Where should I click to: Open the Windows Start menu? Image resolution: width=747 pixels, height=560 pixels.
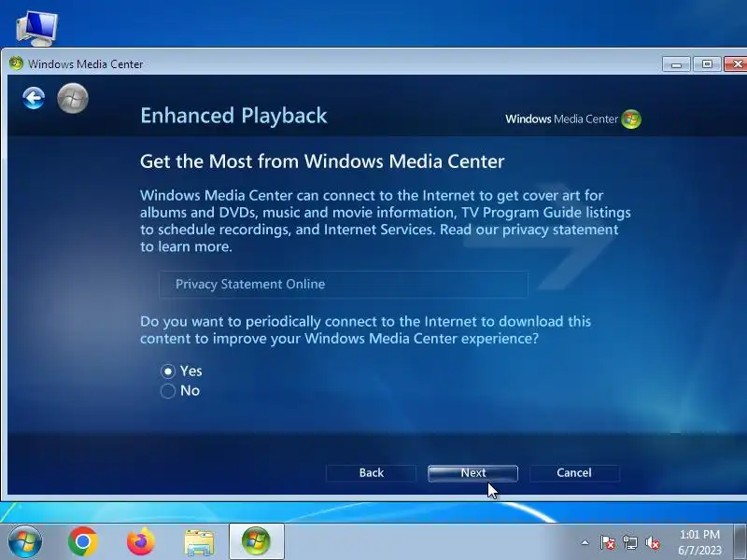tap(25, 541)
